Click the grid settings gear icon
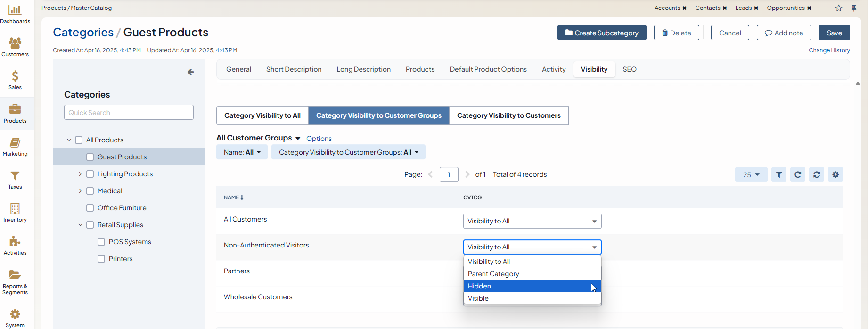868x329 pixels. pos(835,174)
